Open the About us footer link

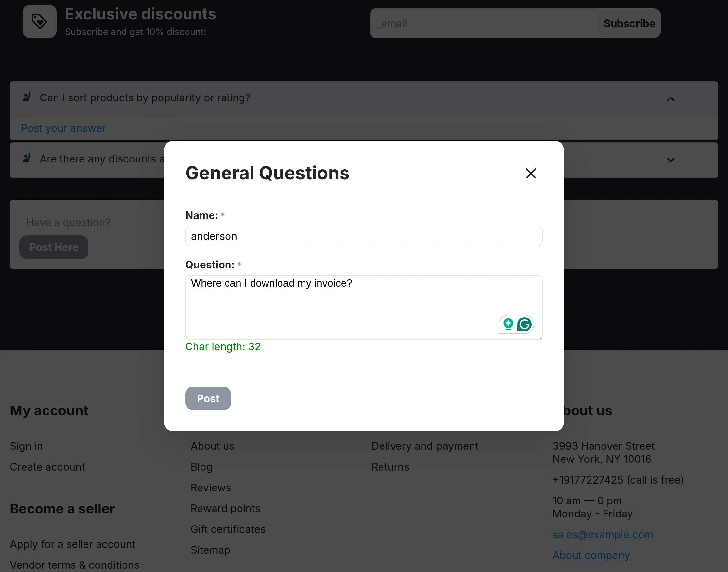(213, 446)
